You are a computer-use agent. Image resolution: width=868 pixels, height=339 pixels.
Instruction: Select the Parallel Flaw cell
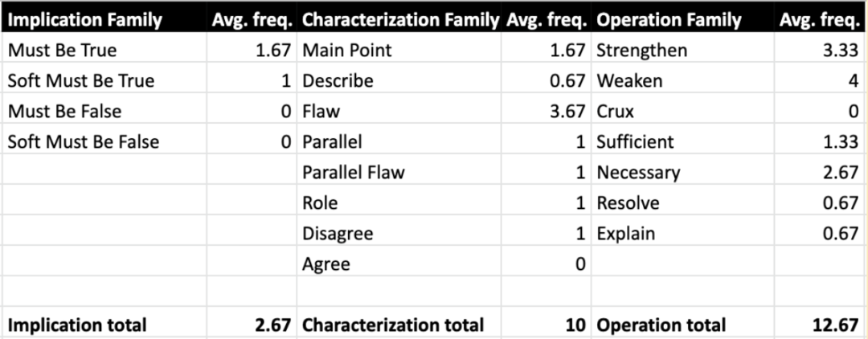click(354, 173)
